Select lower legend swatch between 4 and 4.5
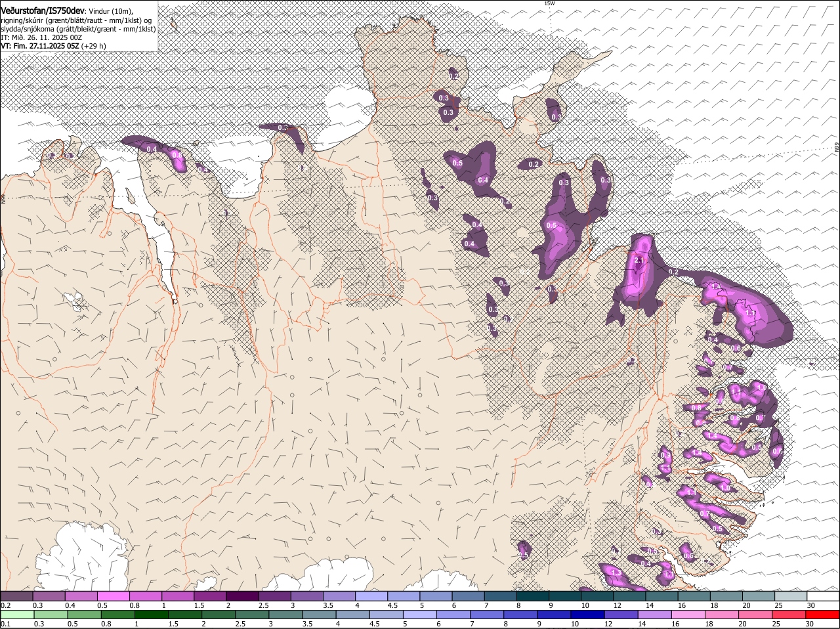Image resolution: width=840 pixels, height=629 pixels. (x=352, y=615)
